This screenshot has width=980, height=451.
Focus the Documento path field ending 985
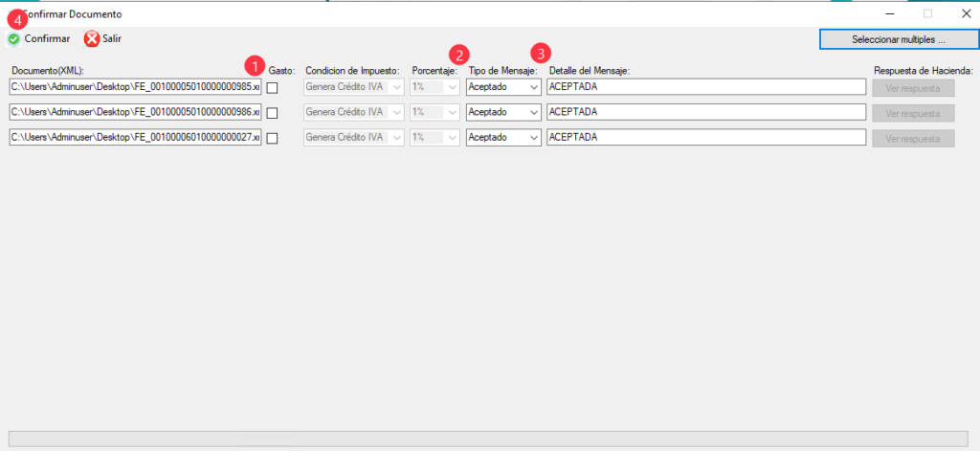[134, 87]
